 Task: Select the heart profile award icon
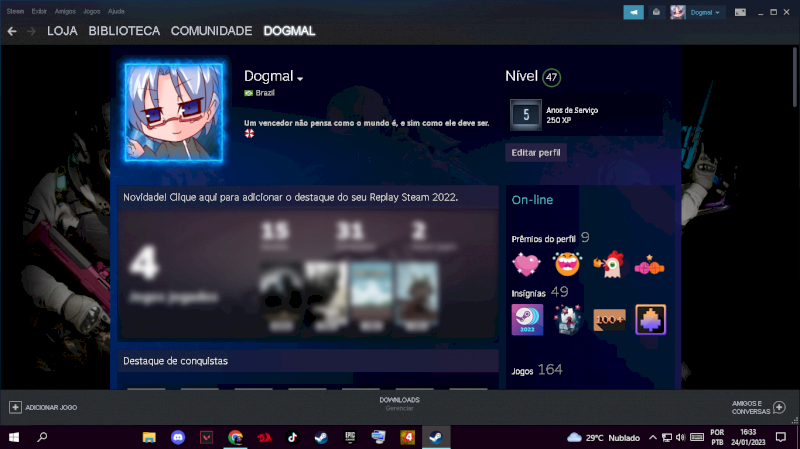(x=527, y=265)
